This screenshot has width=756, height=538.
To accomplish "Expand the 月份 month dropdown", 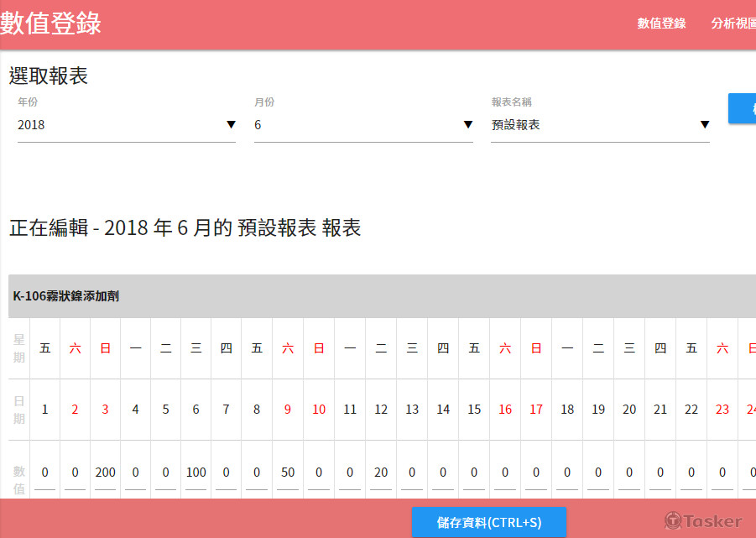I will point(363,125).
